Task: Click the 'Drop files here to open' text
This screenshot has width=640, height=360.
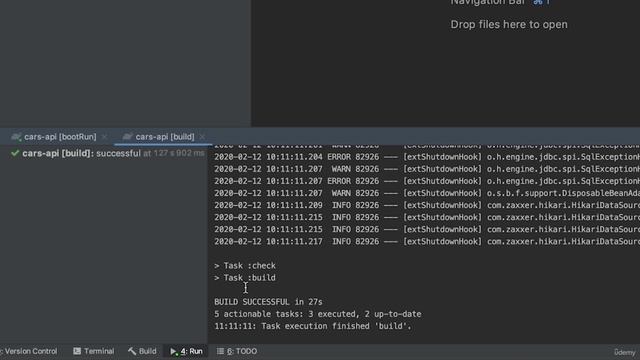Action: (x=509, y=24)
